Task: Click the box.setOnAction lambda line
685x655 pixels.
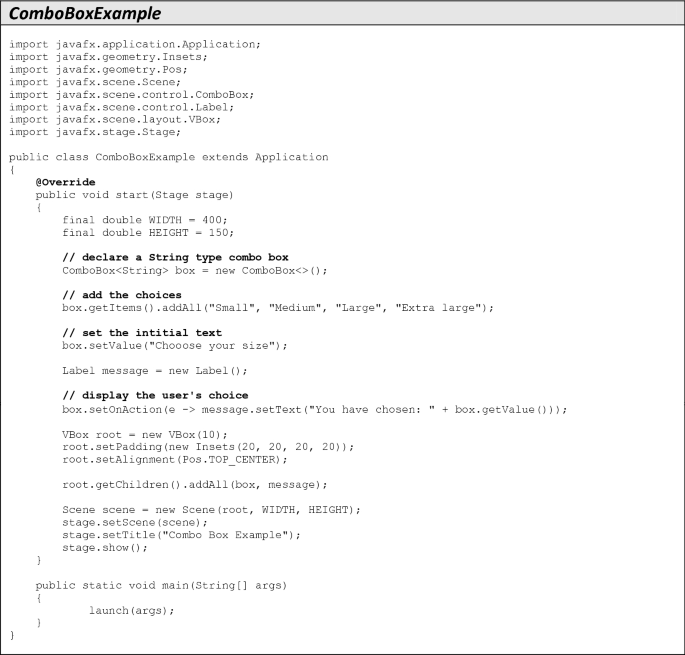Action: (x=315, y=410)
